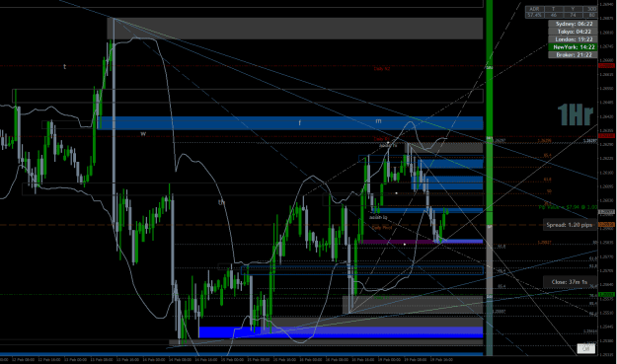Click the 74 value under Y column
The image size is (617, 364).
(x=573, y=15)
